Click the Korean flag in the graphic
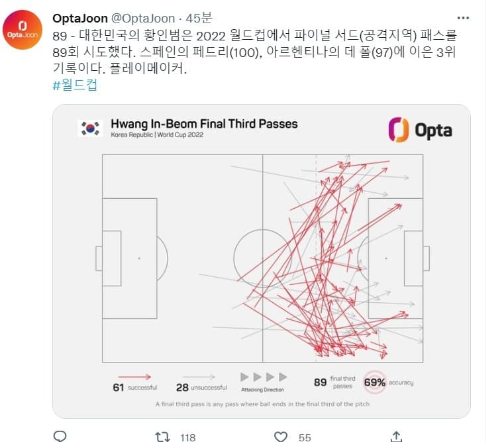This screenshot has height=442, width=504. (x=91, y=128)
